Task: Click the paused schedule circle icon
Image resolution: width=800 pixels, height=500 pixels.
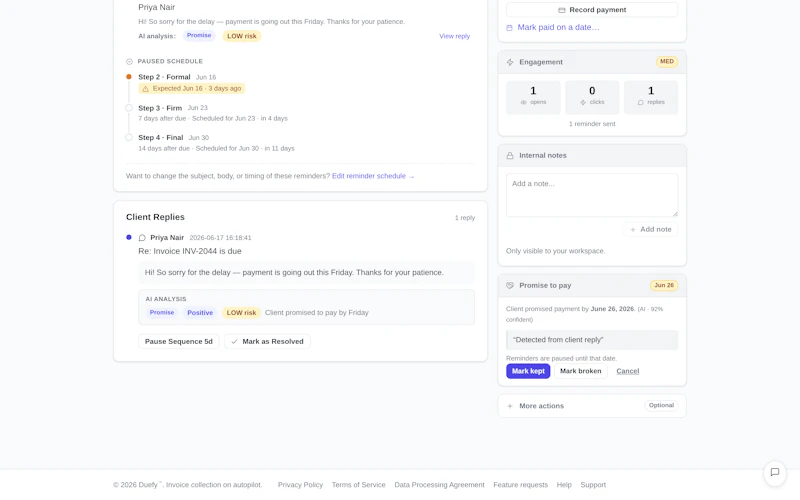Action: (129, 61)
